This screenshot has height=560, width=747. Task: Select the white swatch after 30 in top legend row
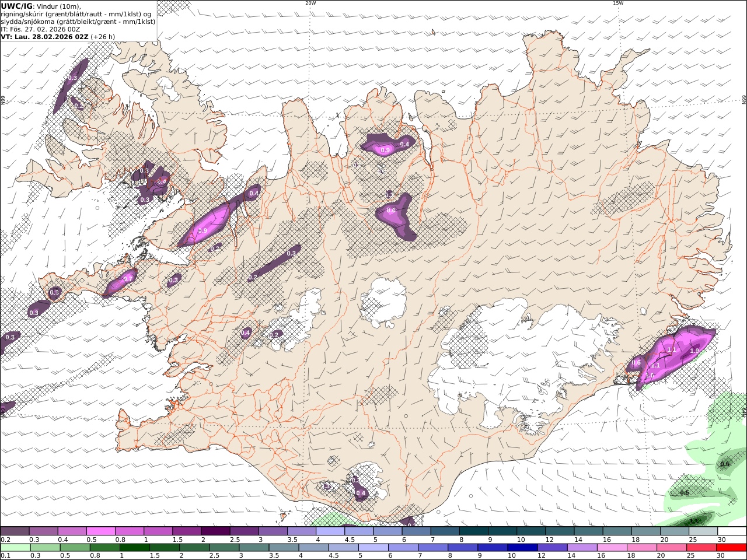pos(732,531)
